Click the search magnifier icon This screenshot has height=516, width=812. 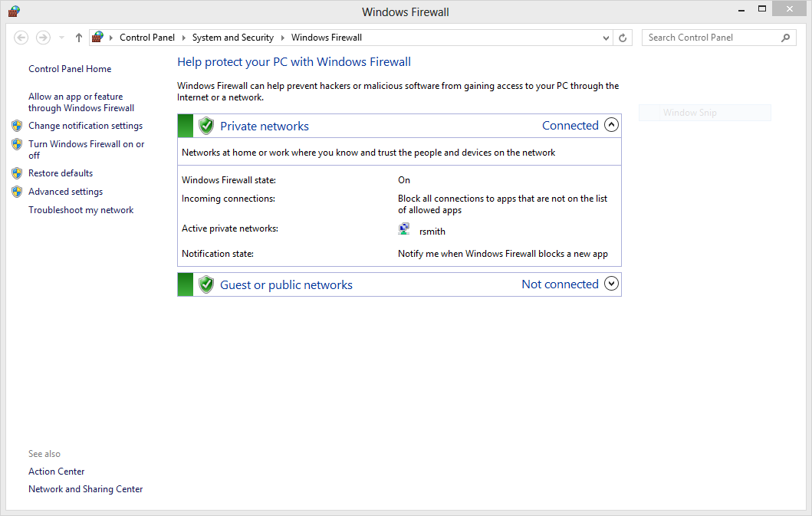(x=786, y=38)
